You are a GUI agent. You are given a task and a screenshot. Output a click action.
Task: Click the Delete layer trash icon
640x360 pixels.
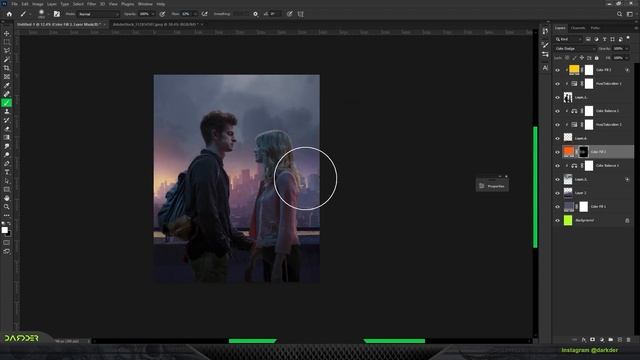pyautogui.click(x=628, y=340)
